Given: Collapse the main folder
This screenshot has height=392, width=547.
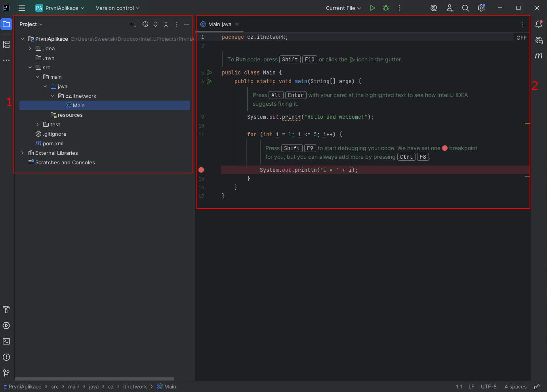Looking at the screenshot, I should click(38, 77).
